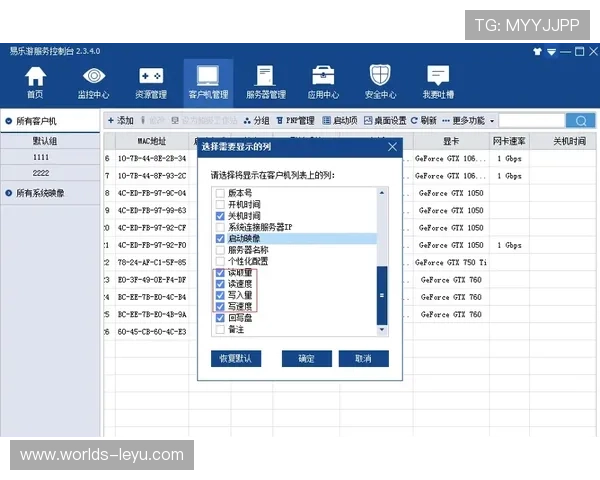The height and width of the screenshot is (480, 600).
Task: Open 应用中心 toolbox icon
Action: pyautogui.click(x=323, y=82)
